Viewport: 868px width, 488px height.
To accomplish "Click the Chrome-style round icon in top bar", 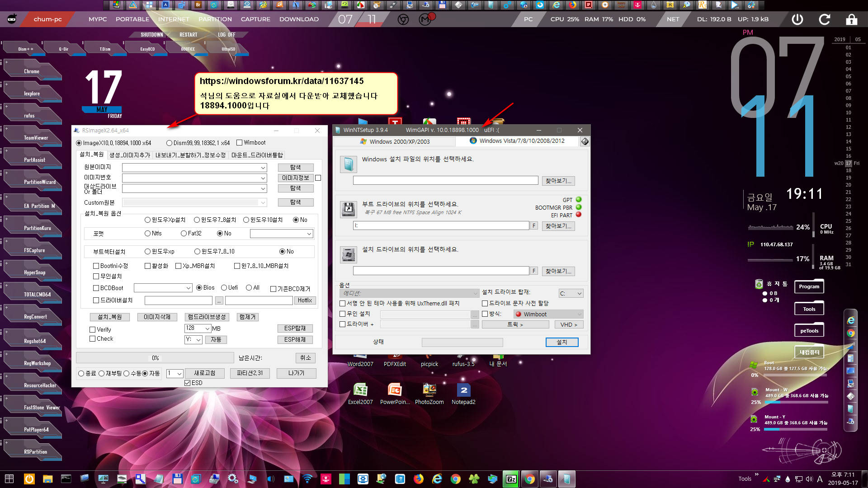I will click(x=403, y=19).
